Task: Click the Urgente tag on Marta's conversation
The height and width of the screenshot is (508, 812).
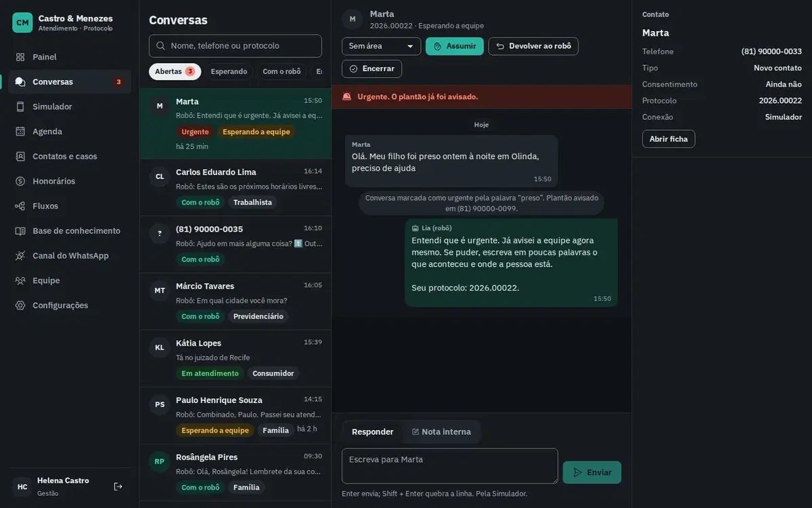Action: pos(195,132)
